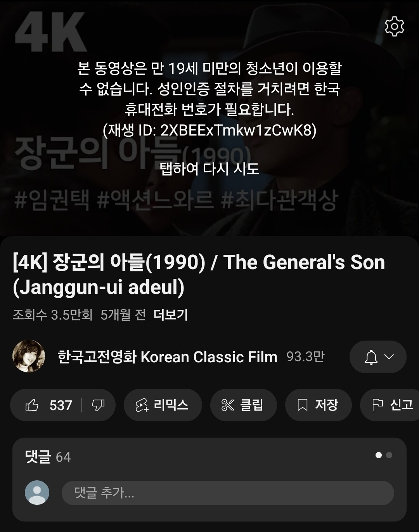Expand the notification preferences chevron

(x=389, y=357)
